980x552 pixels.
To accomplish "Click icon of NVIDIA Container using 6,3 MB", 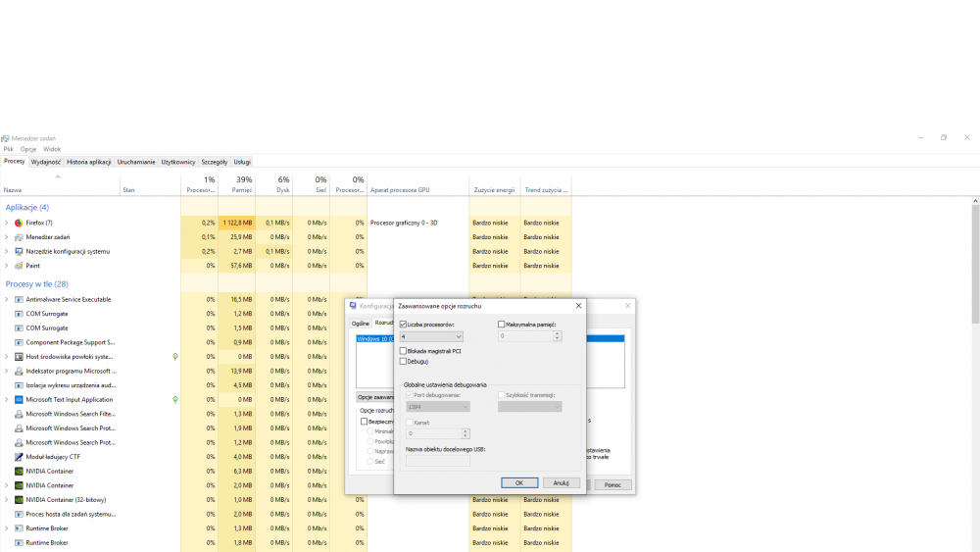I will (19, 472).
